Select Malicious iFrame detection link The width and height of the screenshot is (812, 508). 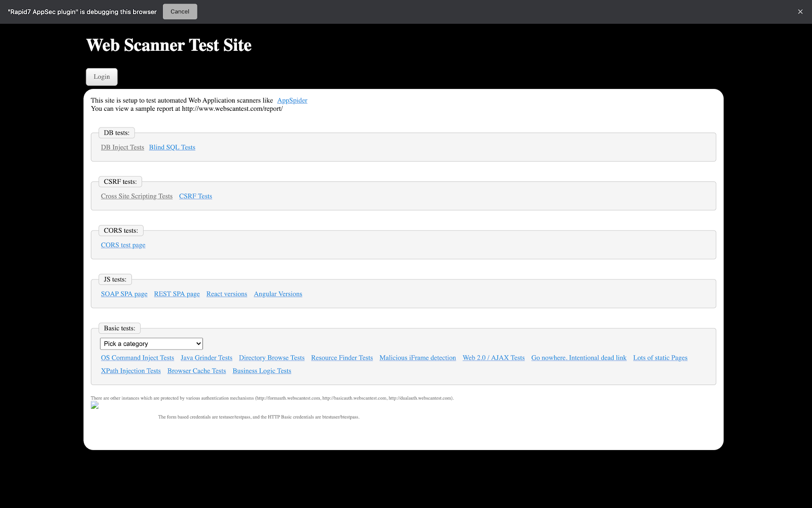[417, 358]
